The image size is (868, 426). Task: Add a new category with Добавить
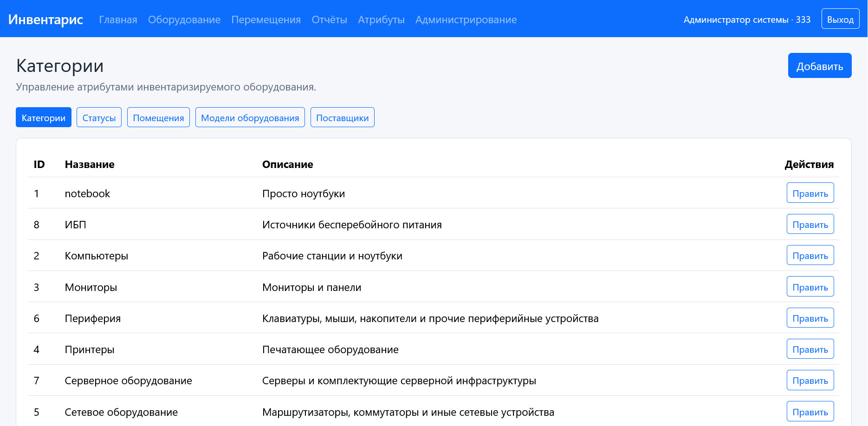(820, 66)
